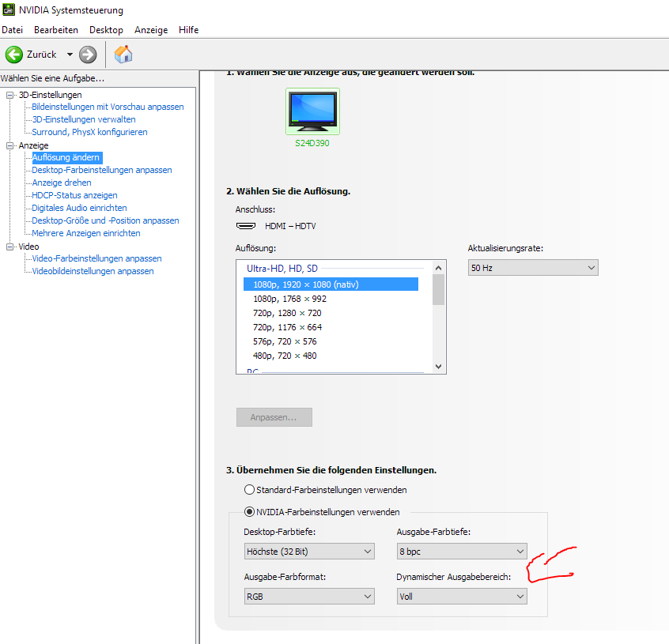Open Surround, PhysX konfigurieren
The image size is (669, 644).
coord(89,132)
